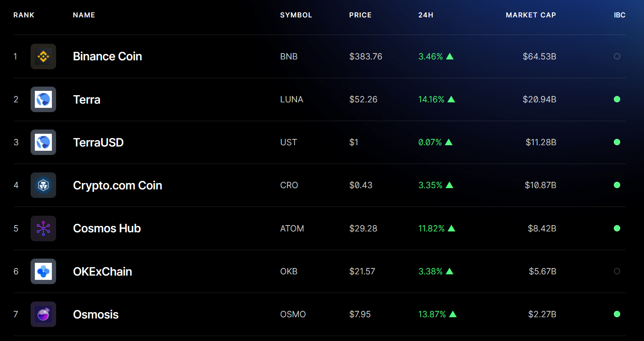Click the NAME column header
Screen dimensions: 644x341
pos(84,15)
